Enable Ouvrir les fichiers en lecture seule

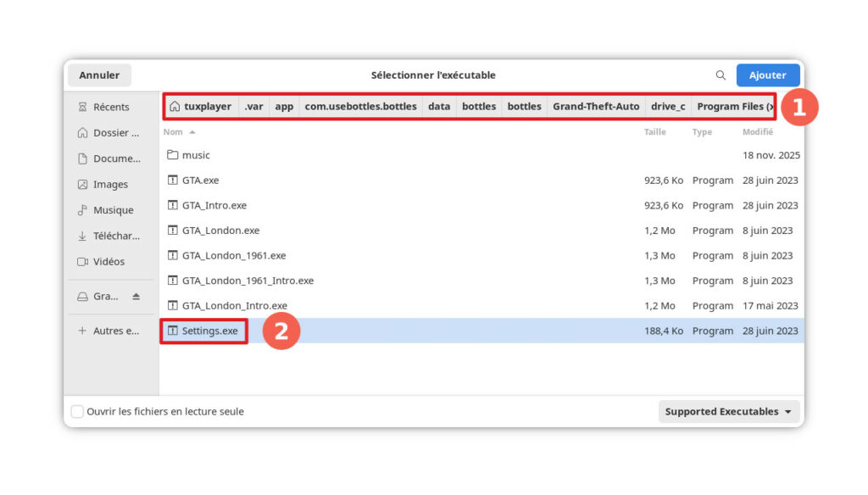click(x=78, y=412)
